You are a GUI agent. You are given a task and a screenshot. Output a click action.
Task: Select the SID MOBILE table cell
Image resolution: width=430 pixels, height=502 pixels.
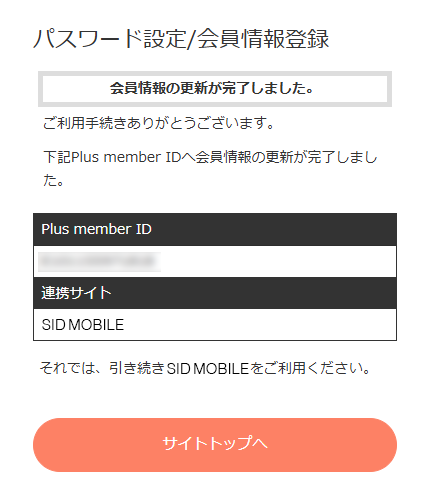[215, 325]
